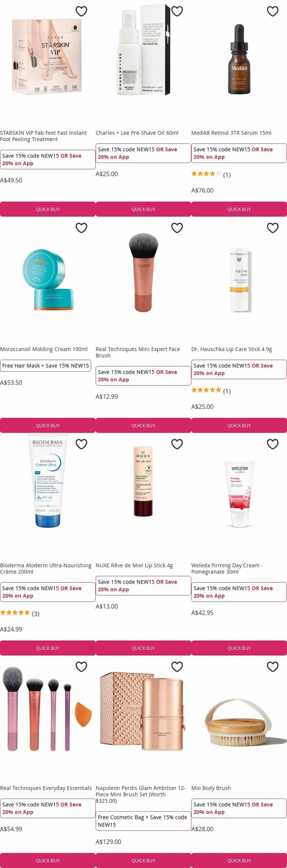Image resolution: width=287 pixels, height=868 pixels.
Task: Favorite the Charles + Lee Pre-Shave Oil
Action: 177,11
